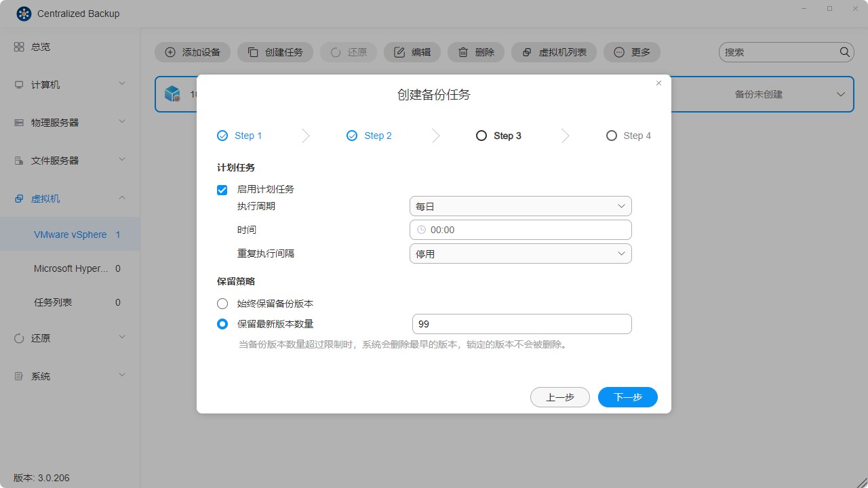The height and width of the screenshot is (488, 868).
Task: Open the 重复执行间隔 dropdown showing 停用
Action: (520, 253)
